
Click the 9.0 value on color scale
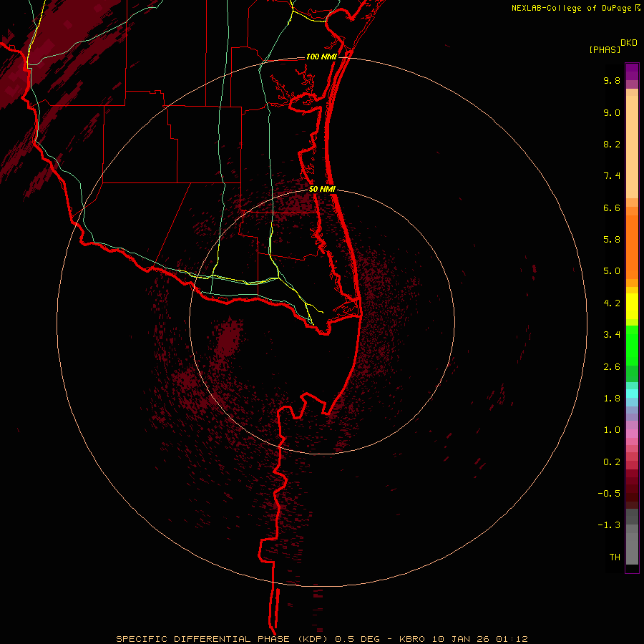612,112
